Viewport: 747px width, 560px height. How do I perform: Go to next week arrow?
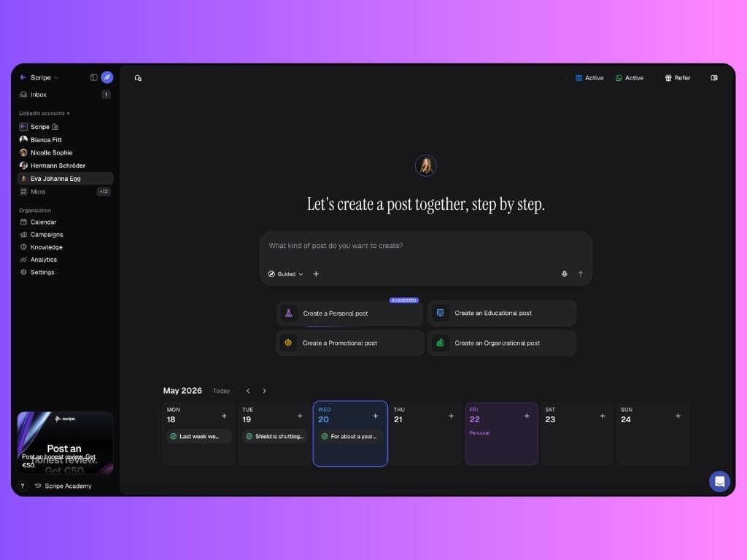click(x=264, y=391)
